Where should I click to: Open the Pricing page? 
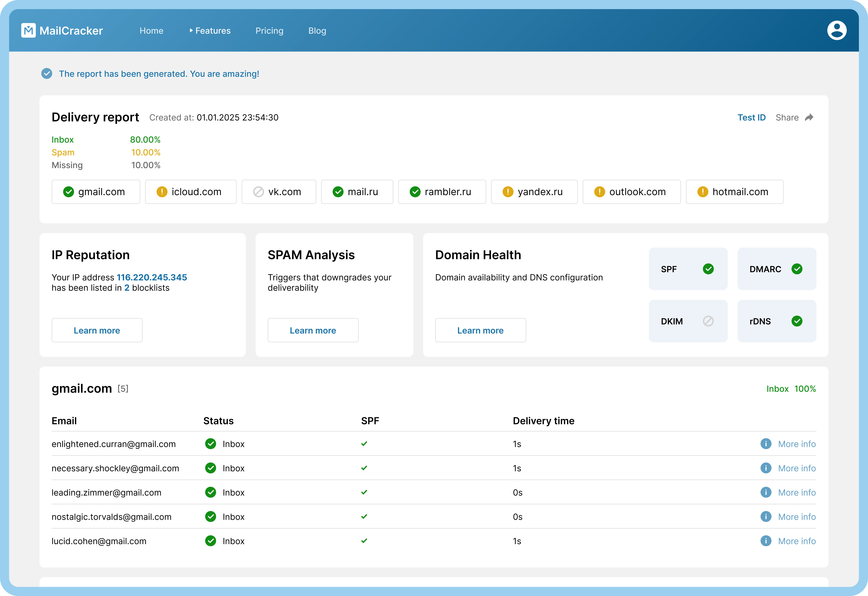point(269,31)
